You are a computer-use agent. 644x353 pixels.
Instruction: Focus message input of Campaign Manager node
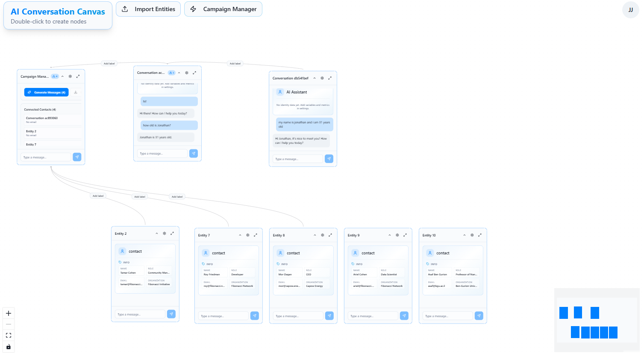pyautogui.click(x=46, y=157)
